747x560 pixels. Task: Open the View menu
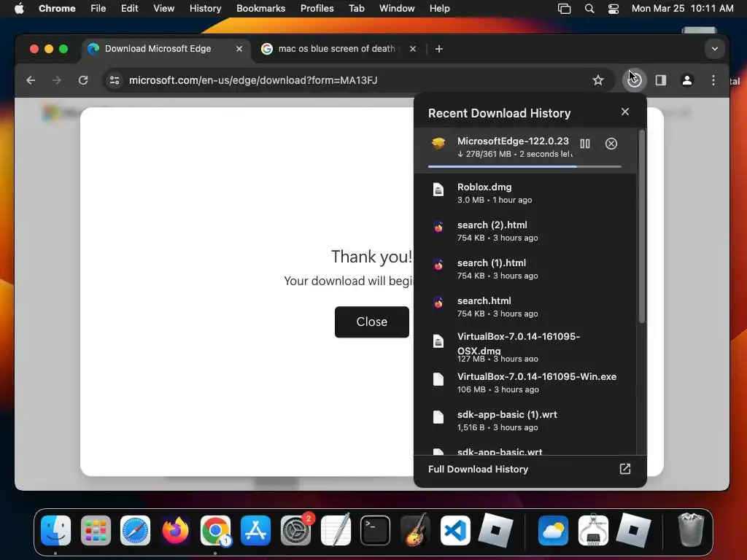tap(163, 8)
